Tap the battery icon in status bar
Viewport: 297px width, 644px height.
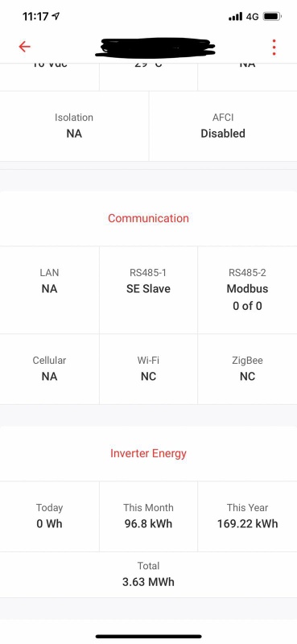(272, 17)
